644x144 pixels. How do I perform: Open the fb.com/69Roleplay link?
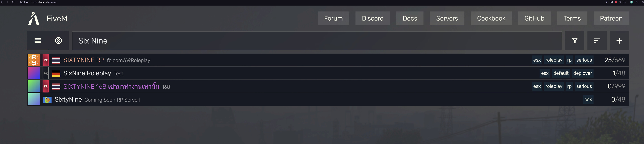[x=128, y=60]
